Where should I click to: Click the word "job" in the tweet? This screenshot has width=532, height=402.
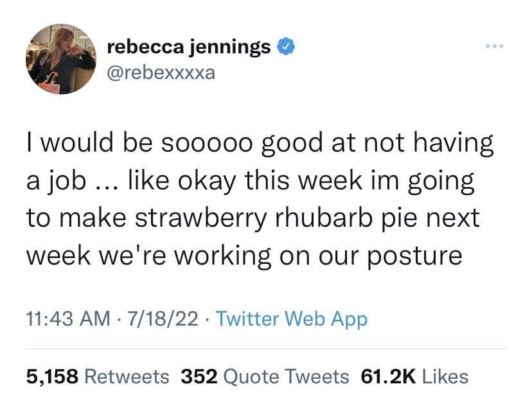(x=67, y=182)
